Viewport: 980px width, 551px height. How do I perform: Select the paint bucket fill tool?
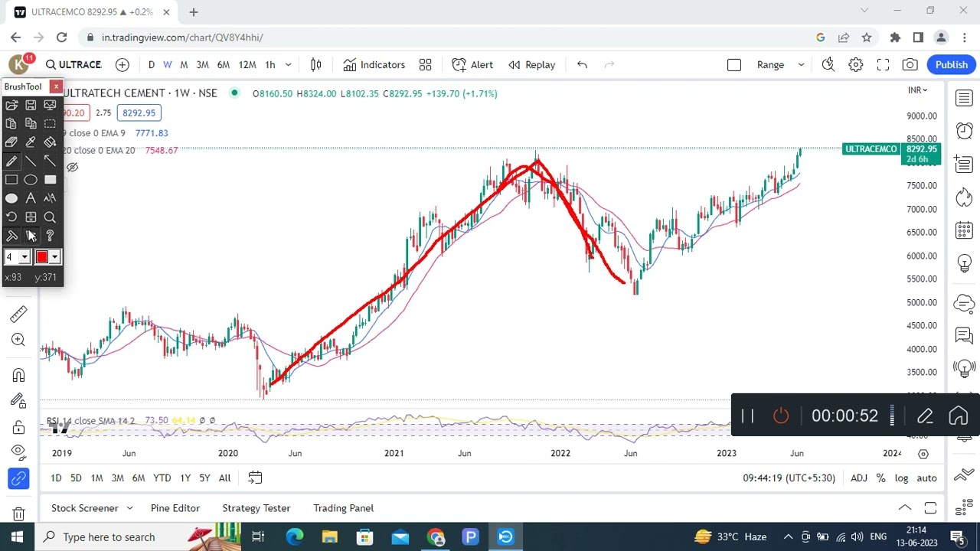(x=50, y=142)
